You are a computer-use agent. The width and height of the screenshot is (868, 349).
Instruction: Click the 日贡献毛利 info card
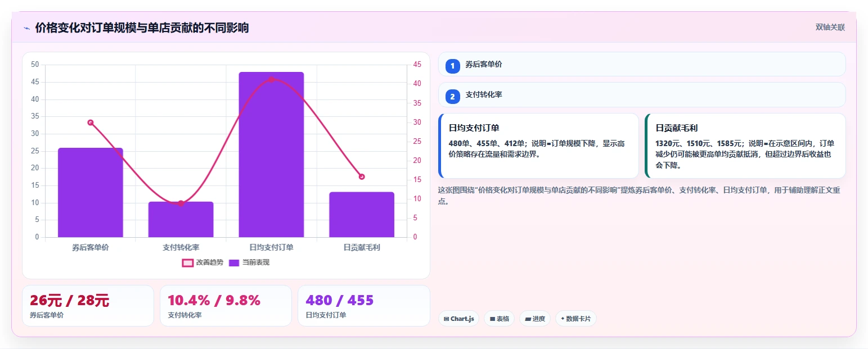(745, 146)
